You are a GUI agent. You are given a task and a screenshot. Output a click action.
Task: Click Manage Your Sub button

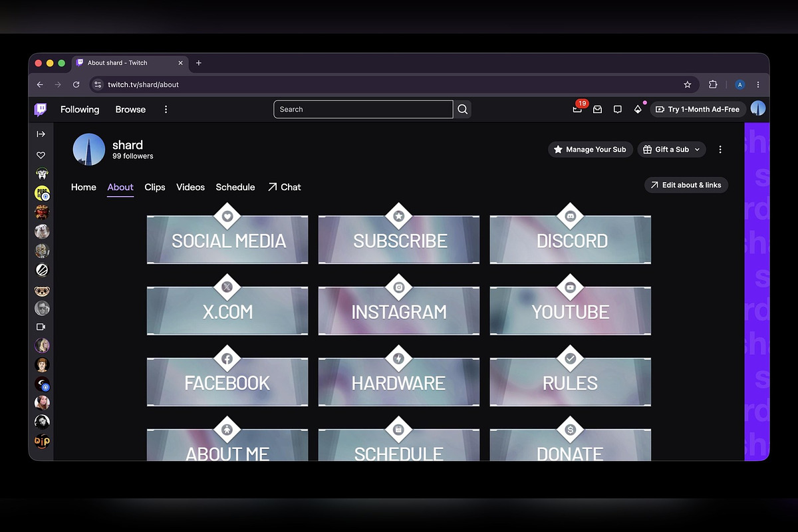pyautogui.click(x=590, y=150)
